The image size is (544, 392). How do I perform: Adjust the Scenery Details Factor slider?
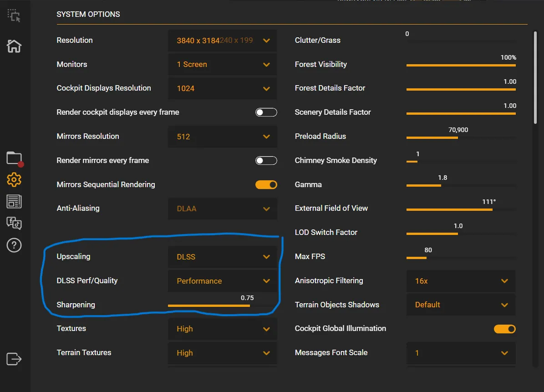pos(461,113)
